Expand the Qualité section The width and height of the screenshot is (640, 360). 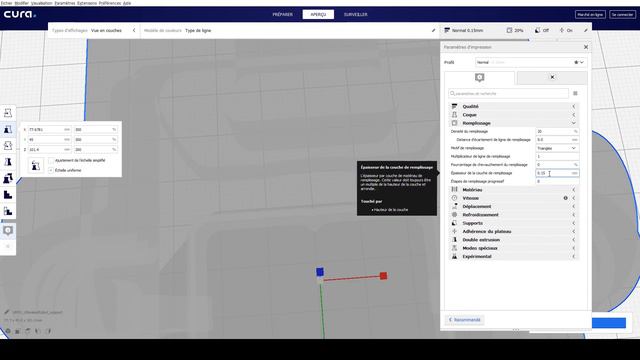pyautogui.click(x=513, y=106)
